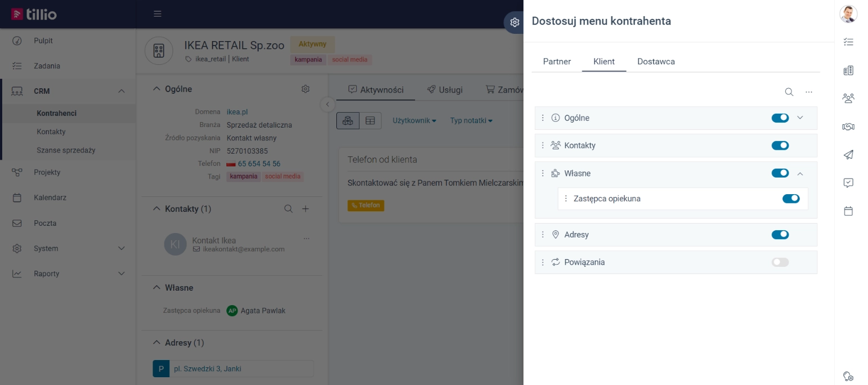Viewport: 868px width, 385px height.
Task: Open the chat check icon in right rail
Action: (x=848, y=183)
